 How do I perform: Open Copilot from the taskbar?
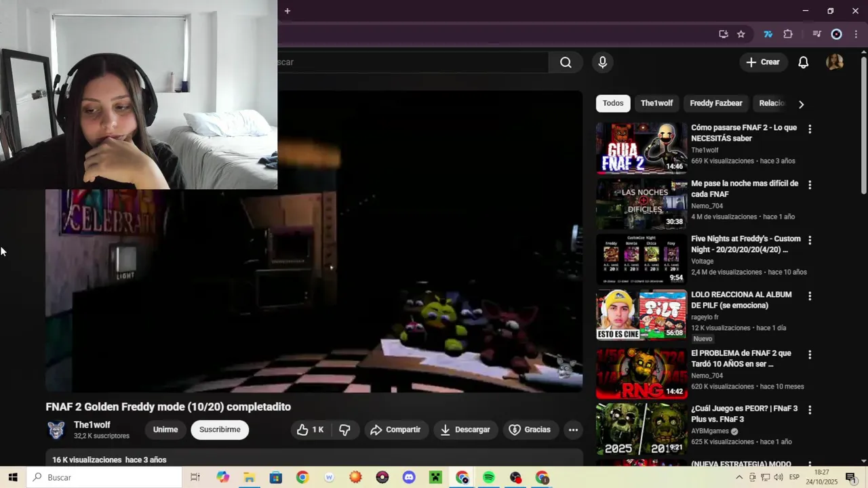pos(223,477)
